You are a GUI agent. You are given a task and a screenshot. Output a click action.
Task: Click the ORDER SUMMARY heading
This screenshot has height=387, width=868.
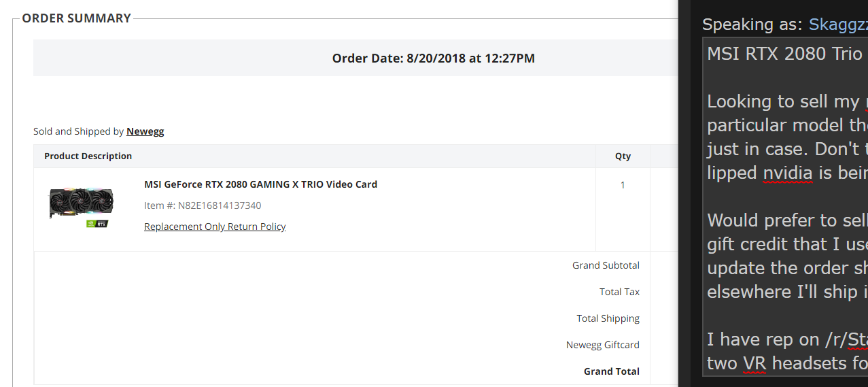tap(76, 18)
